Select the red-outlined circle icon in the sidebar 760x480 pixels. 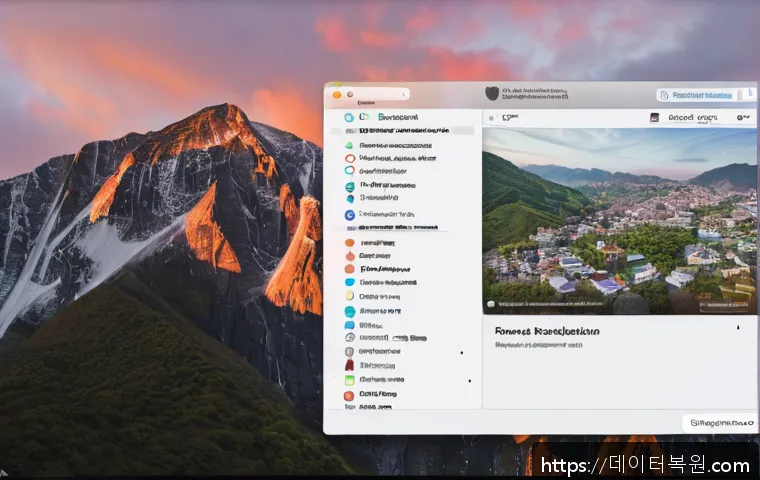[x=349, y=158]
